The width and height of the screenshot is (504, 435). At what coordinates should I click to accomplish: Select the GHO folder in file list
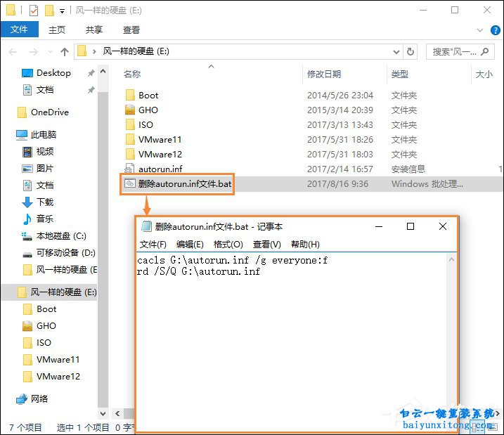[148, 110]
